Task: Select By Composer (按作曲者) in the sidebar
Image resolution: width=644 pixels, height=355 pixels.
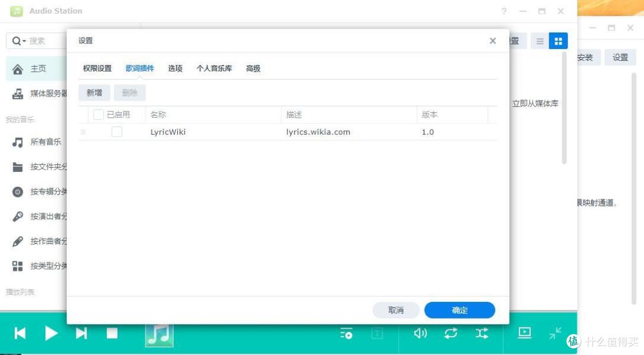Action: click(37, 241)
